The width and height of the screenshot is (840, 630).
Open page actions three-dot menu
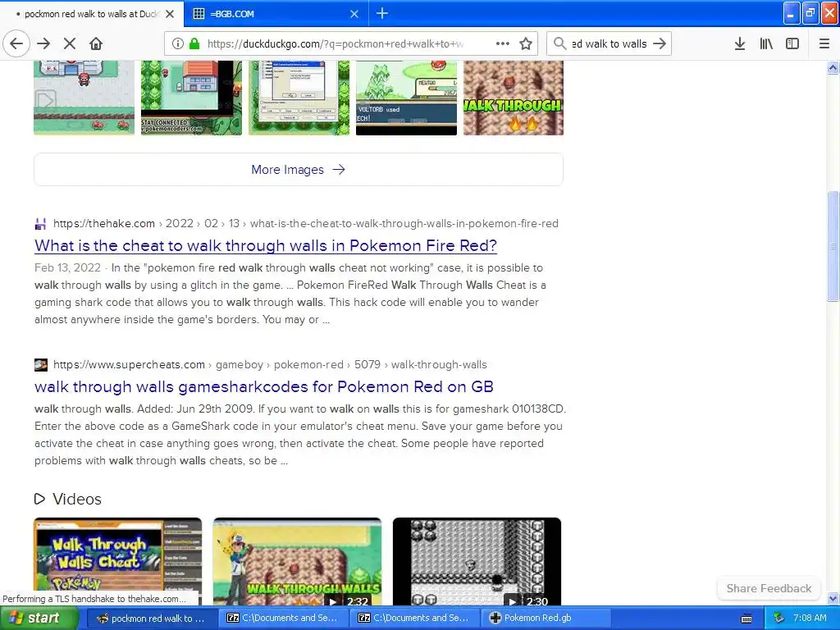[x=503, y=43]
